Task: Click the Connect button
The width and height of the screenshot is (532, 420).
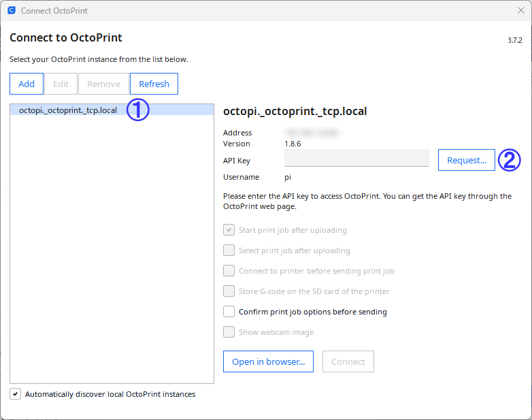Action: point(348,361)
